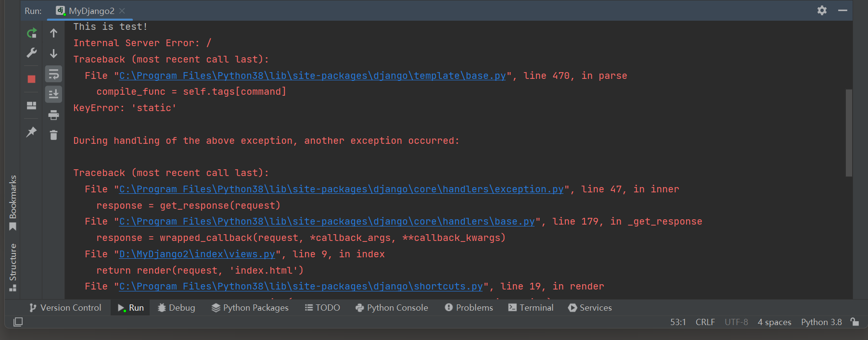The width and height of the screenshot is (868, 340).
Task: Open Run panel gear options
Action: (822, 10)
